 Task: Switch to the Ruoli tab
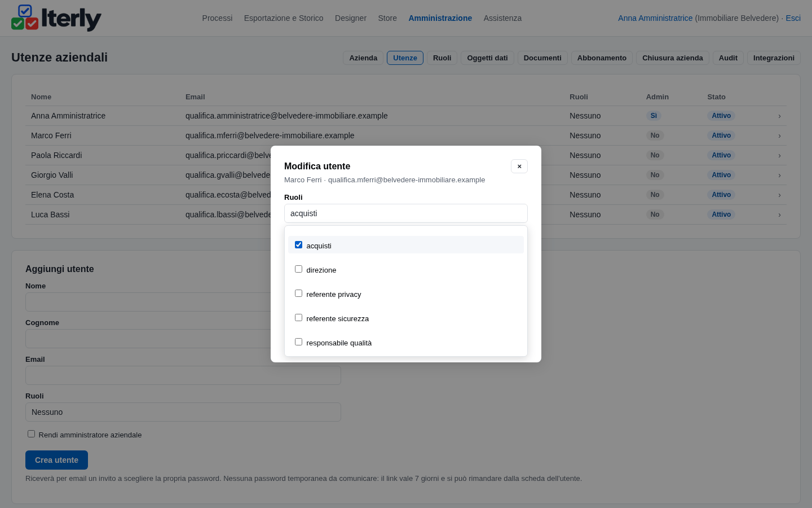click(x=442, y=58)
